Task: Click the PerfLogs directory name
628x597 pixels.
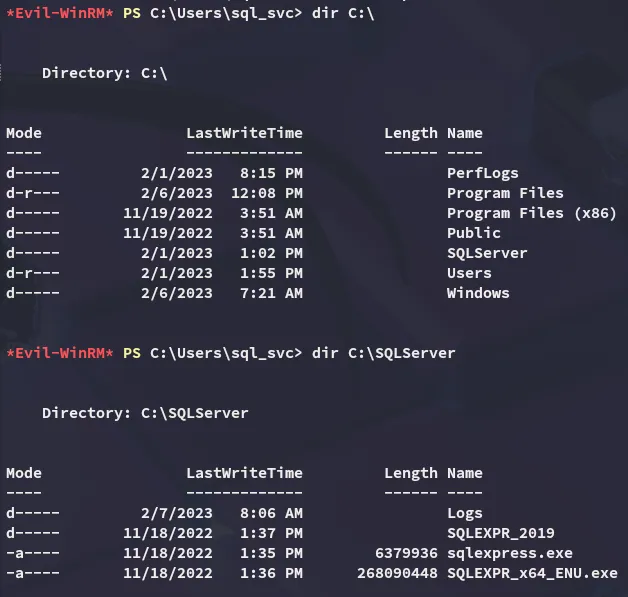Action: 482,173
